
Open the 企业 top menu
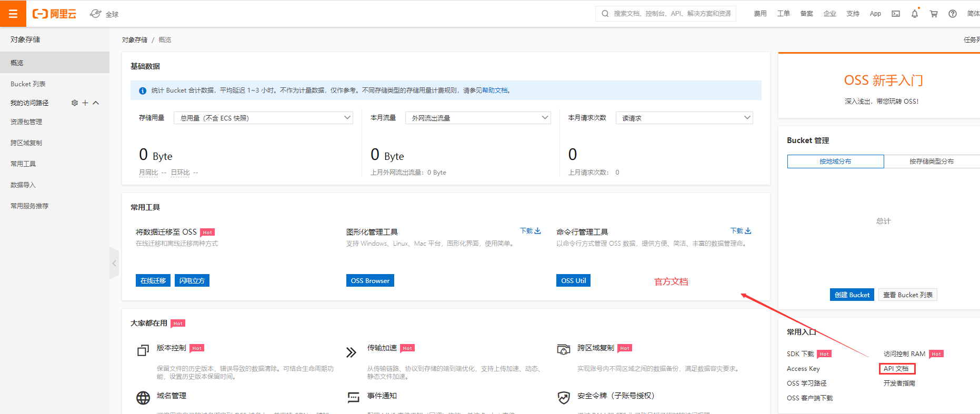click(829, 14)
